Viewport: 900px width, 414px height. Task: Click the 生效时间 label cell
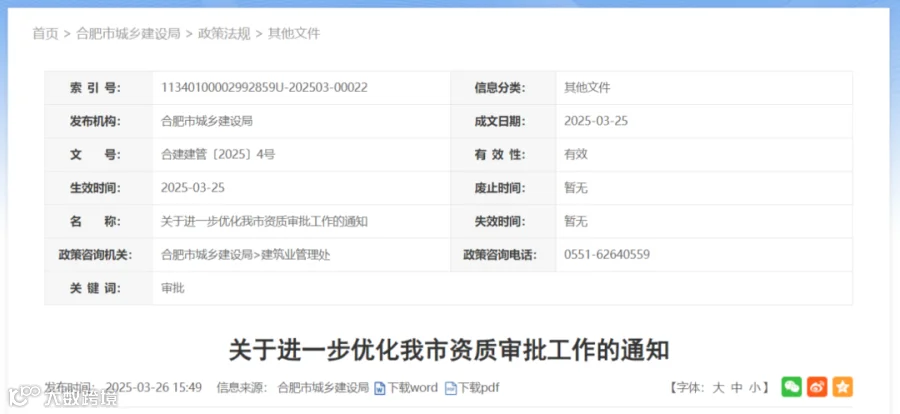(99, 188)
